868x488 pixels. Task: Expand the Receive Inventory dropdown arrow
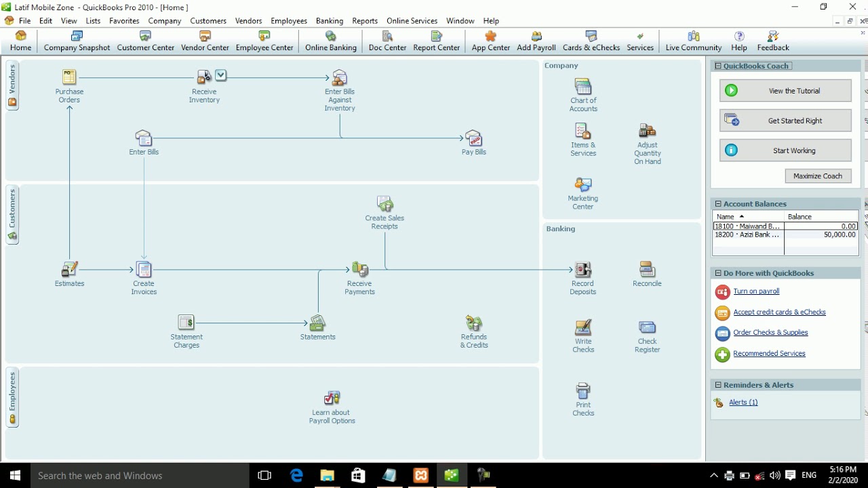(x=221, y=75)
